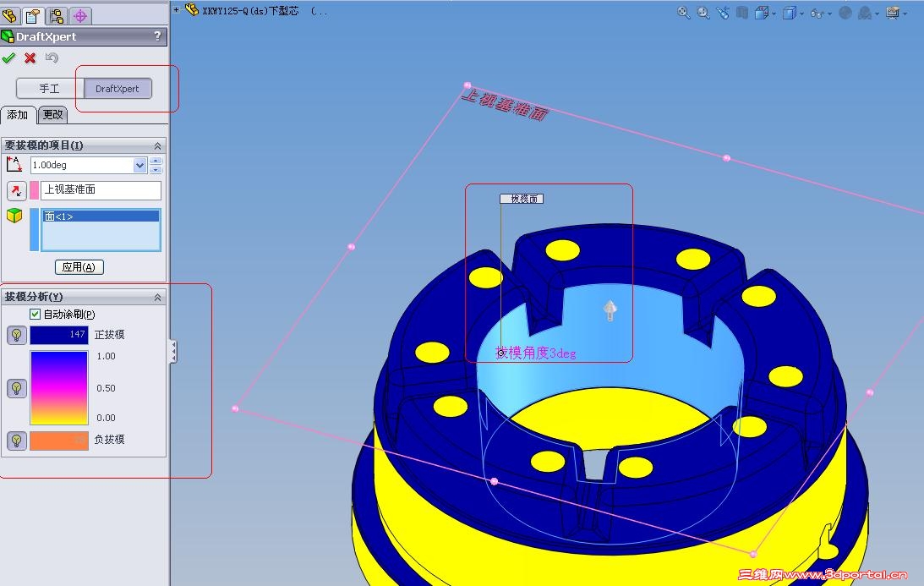Click the Apply Scene icon
The height and width of the screenshot is (586, 924).
pyautogui.click(x=865, y=13)
